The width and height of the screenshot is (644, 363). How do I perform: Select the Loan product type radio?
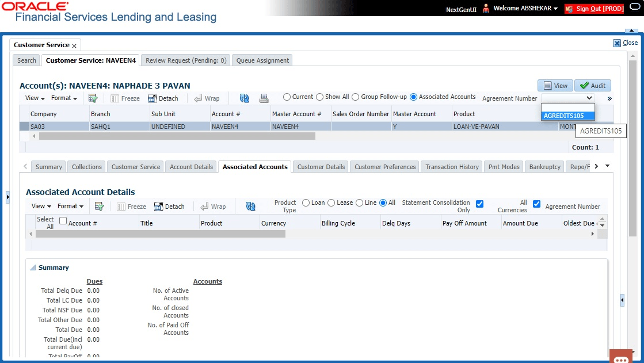(x=306, y=203)
